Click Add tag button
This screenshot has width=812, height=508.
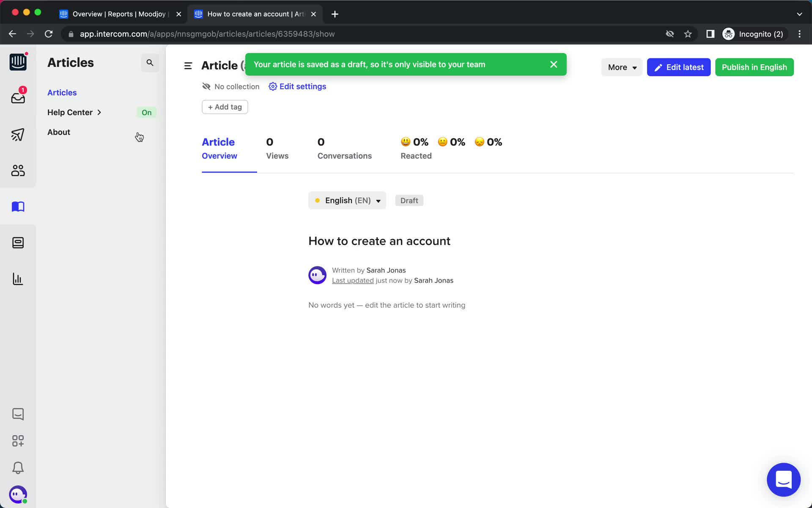click(x=225, y=107)
